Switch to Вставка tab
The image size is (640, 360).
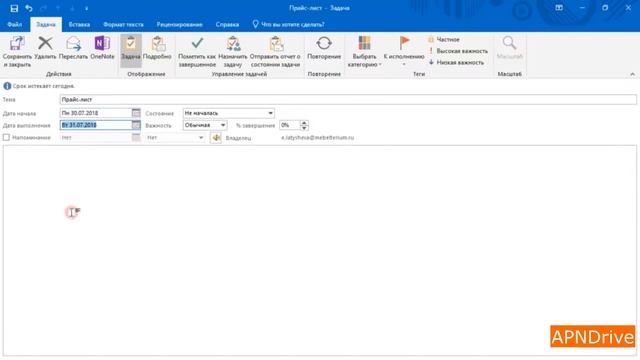(79, 24)
